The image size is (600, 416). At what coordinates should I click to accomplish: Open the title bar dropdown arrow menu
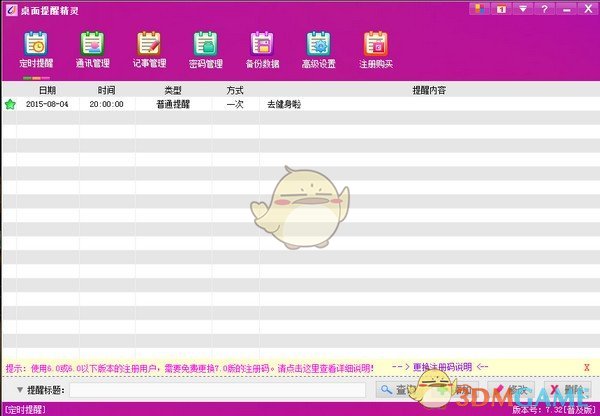click(525, 9)
